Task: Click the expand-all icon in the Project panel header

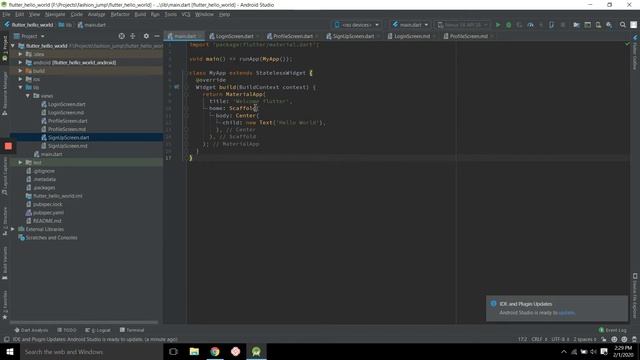Action: point(133,36)
